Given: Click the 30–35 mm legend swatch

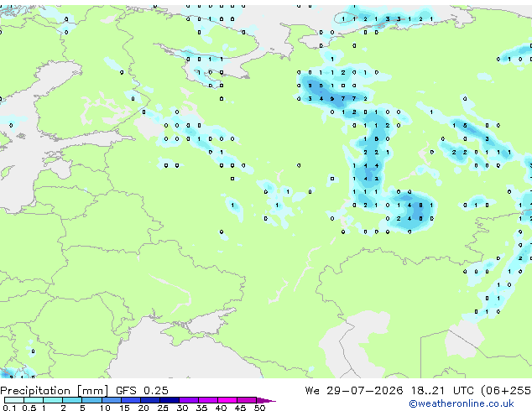Looking at the screenshot, I should click(188, 400).
